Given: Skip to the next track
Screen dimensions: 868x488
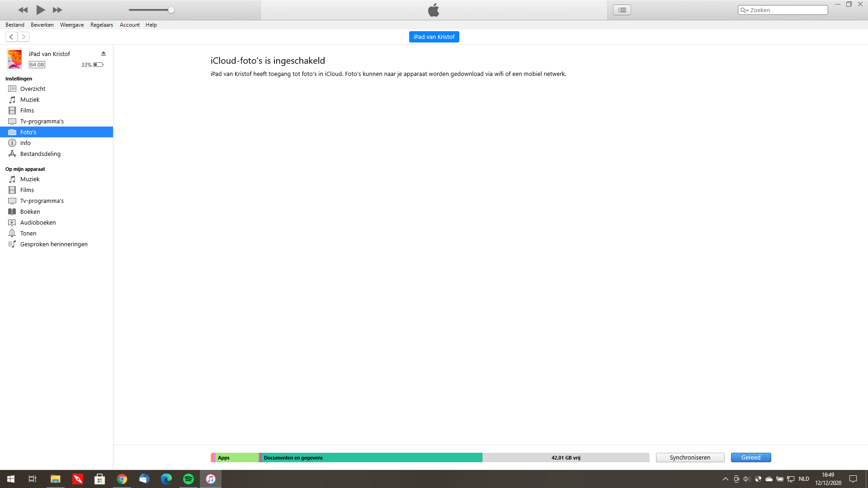Looking at the screenshot, I should coord(57,10).
